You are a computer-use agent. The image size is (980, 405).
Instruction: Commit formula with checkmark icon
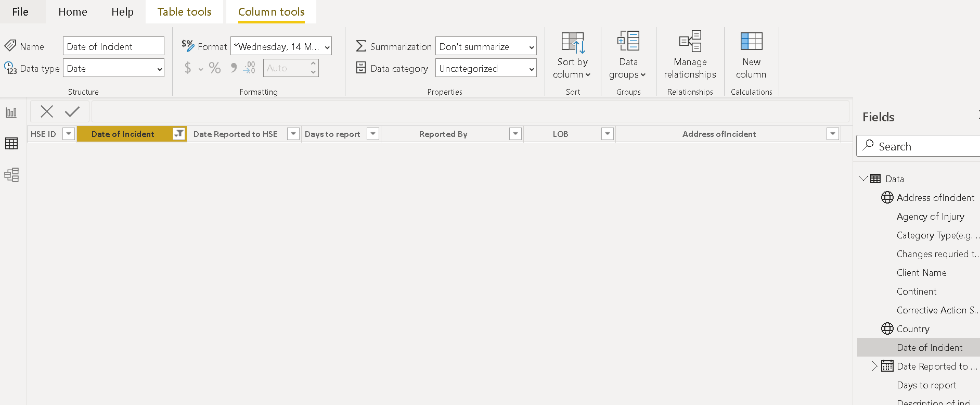tap(72, 111)
